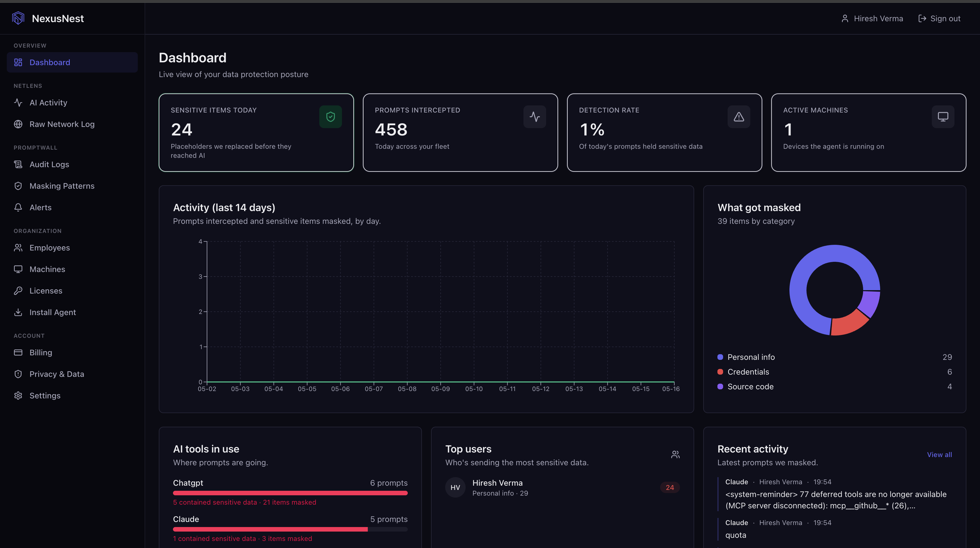Navigate to Audit Logs
This screenshot has height=548, width=980.
[x=72, y=165]
